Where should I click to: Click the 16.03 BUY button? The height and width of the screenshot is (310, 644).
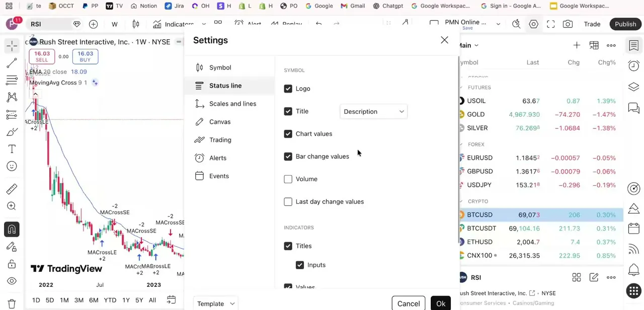click(85, 56)
